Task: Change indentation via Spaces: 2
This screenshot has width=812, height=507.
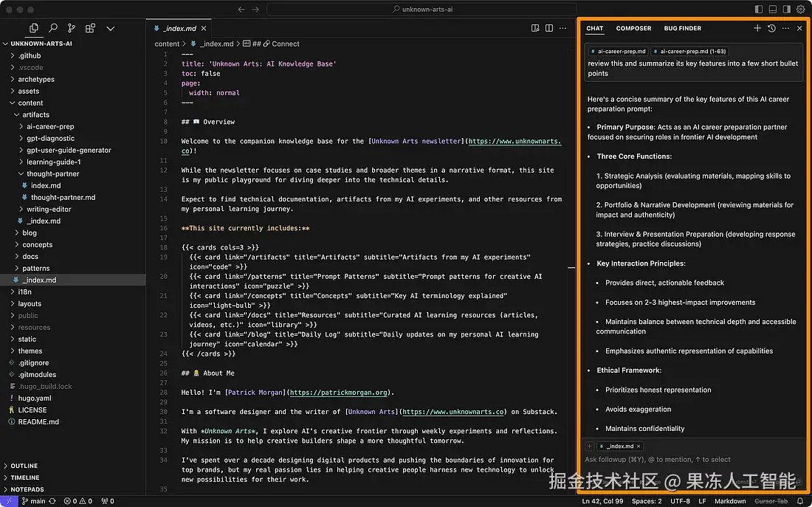Action: click(647, 501)
